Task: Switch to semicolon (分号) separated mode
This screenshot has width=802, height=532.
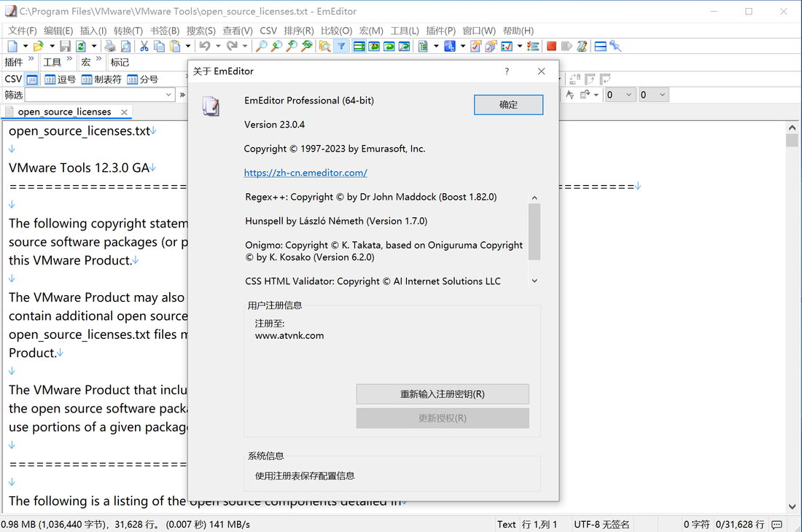Action: pos(143,79)
